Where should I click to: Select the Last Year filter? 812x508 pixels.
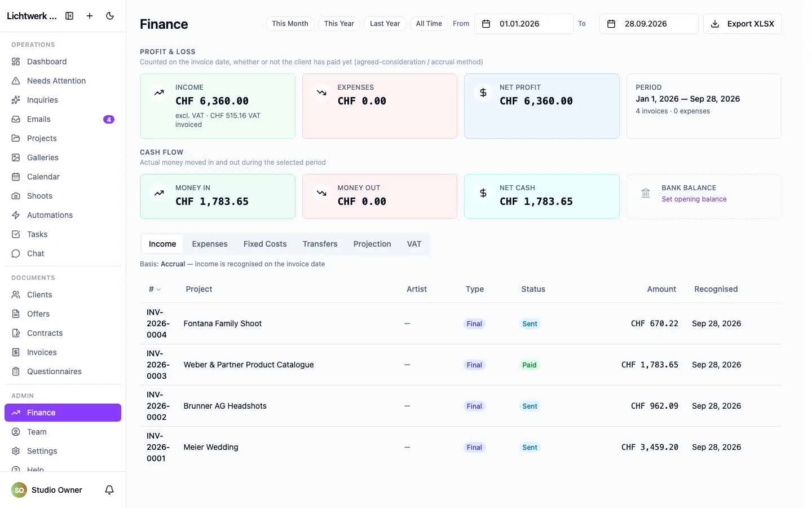tap(385, 24)
